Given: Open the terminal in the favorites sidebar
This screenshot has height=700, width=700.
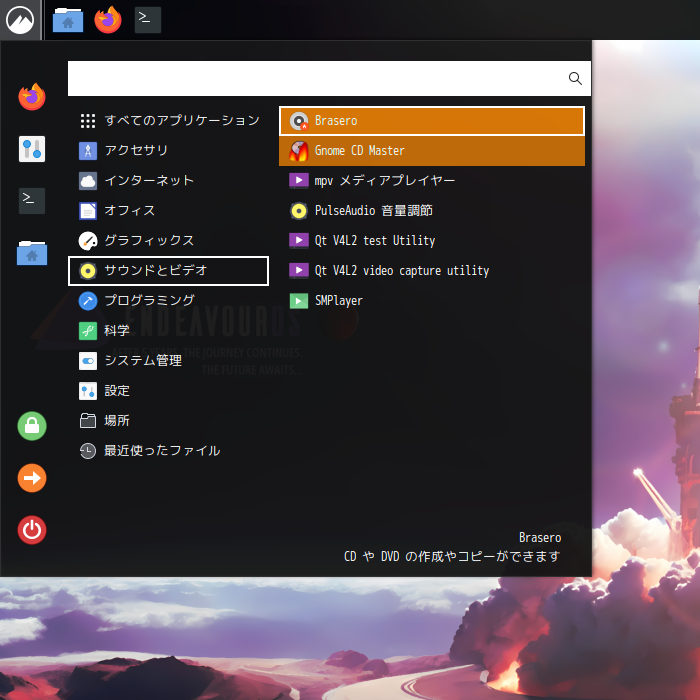Looking at the screenshot, I should (x=32, y=201).
